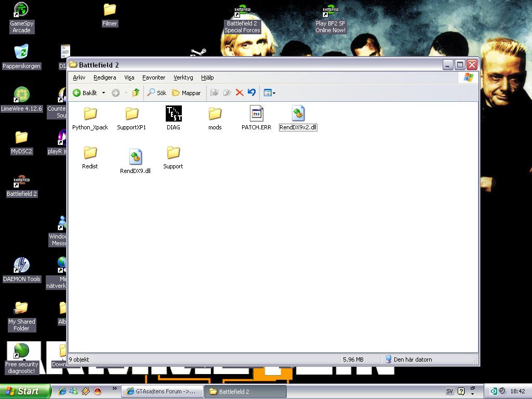Click the "9 objekt" status bar text
532x399 pixels.
coord(79,360)
